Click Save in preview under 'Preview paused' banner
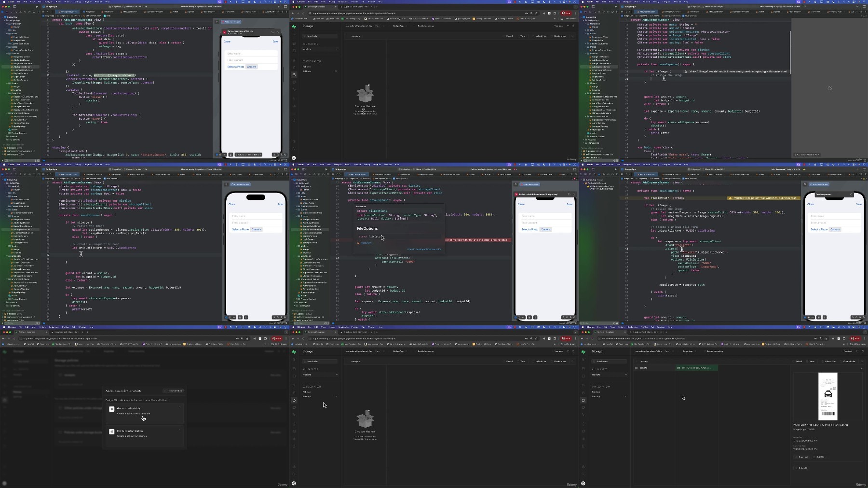 coord(858,204)
